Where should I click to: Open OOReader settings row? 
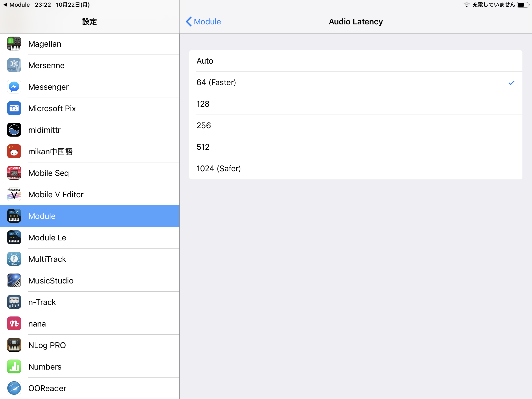pyautogui.click(x=90, y=388)
